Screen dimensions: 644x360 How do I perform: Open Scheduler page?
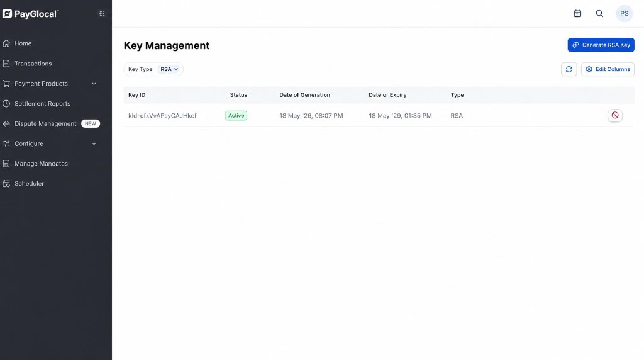(29, 184)
